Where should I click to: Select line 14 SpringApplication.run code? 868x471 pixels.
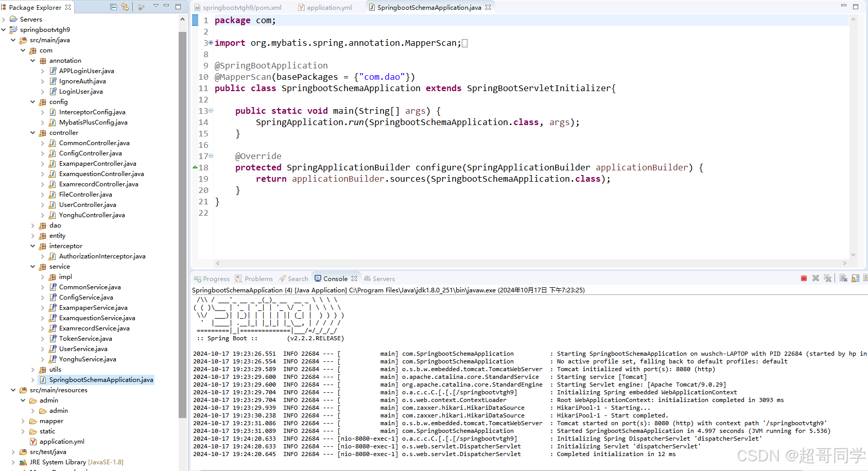pyautogui.click(x=417, y=122)
